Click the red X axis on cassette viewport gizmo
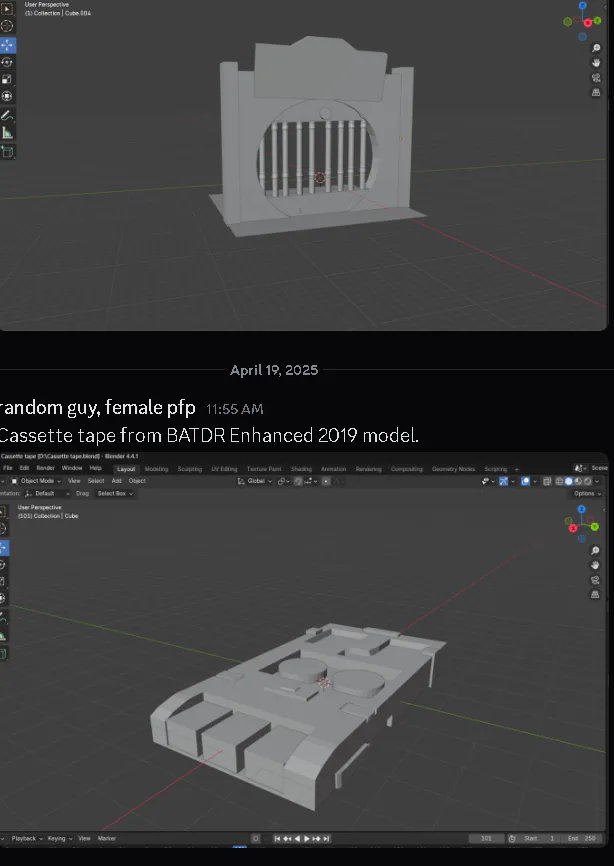Viewport: 614px width, 866px height. 573,529
